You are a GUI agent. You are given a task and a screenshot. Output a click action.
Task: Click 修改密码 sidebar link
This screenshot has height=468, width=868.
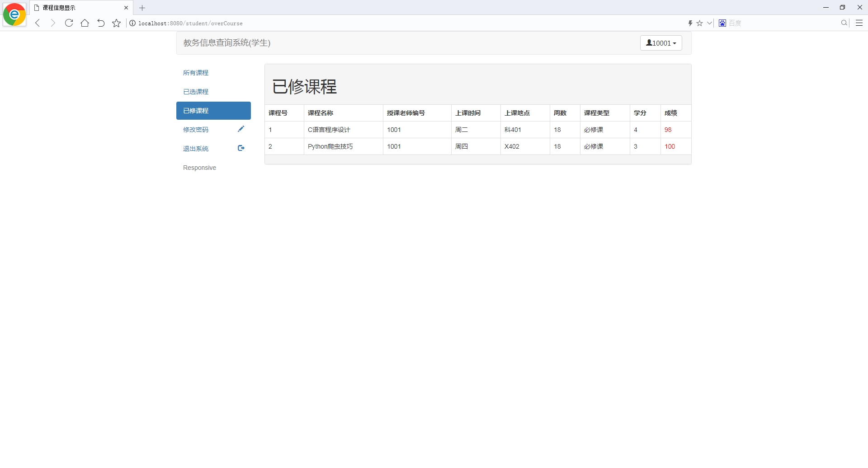tap(196, 130)
